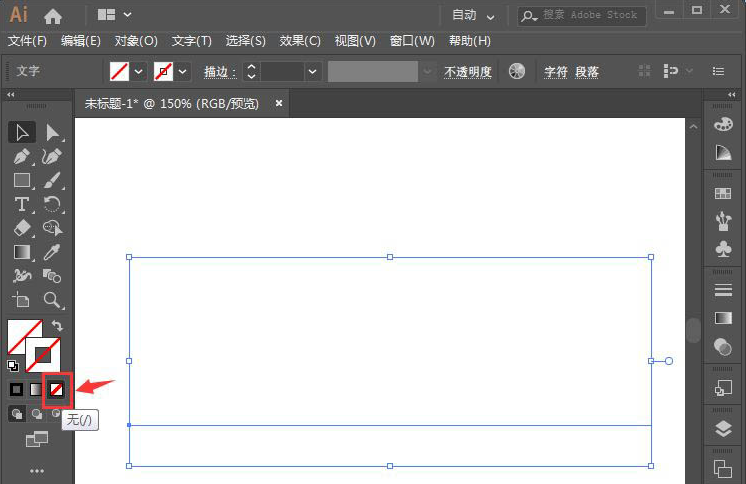Apply None mode button

point(57,390)
